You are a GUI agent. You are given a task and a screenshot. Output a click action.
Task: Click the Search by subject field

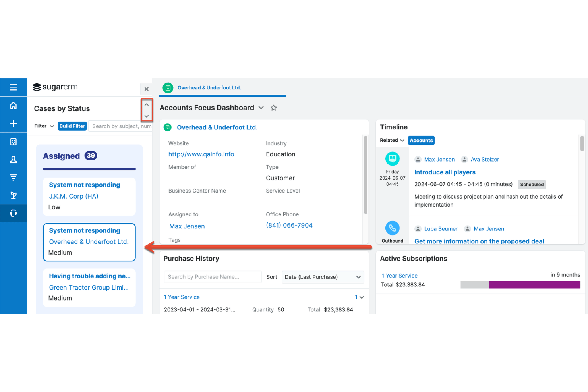pyautogui.click(x=120, y=126)
